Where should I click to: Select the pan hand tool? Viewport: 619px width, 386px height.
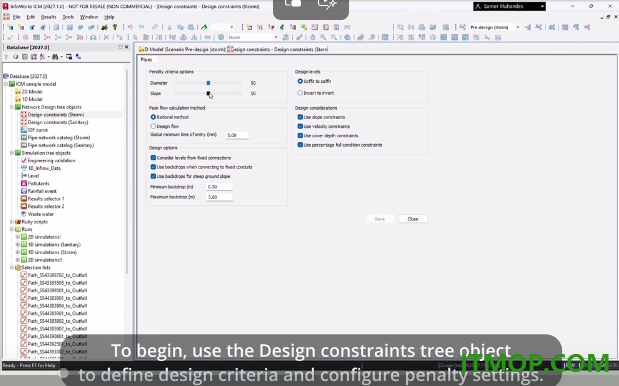(312, 37)
